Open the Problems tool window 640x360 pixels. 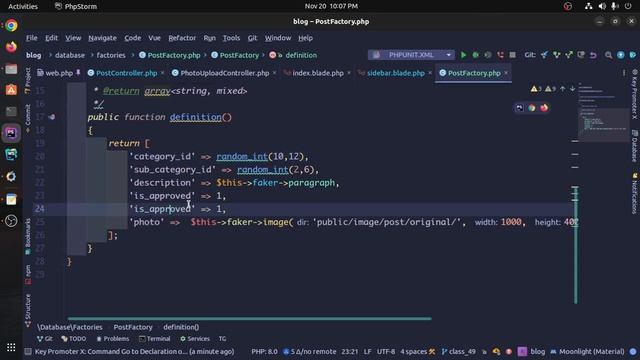(x=113, y=339)
